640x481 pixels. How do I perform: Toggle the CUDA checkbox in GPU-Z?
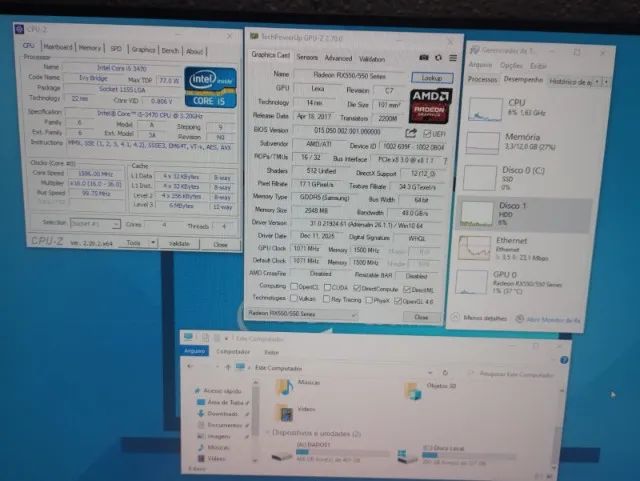[327, 287]
